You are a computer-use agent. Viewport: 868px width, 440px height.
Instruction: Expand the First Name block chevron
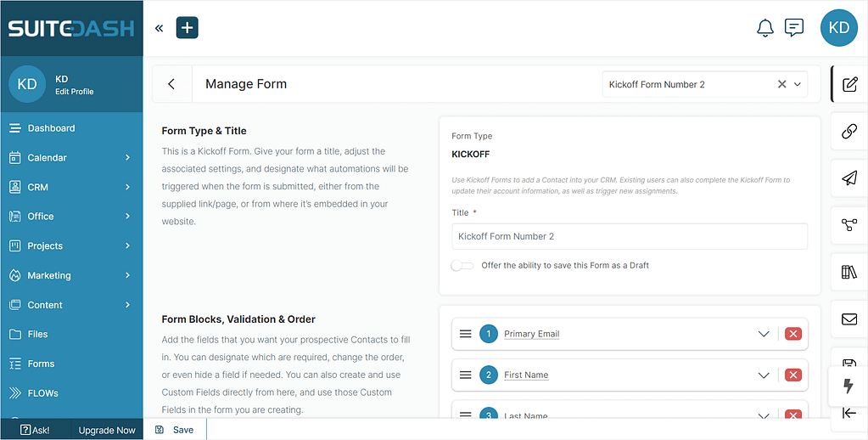pos(764,375)
